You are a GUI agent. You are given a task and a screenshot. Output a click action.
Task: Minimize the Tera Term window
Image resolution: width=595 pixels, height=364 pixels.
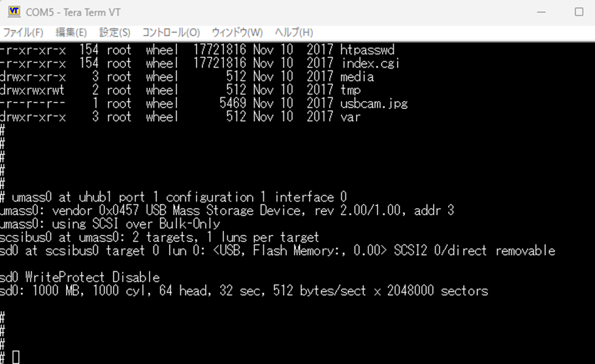pos(539,12)
